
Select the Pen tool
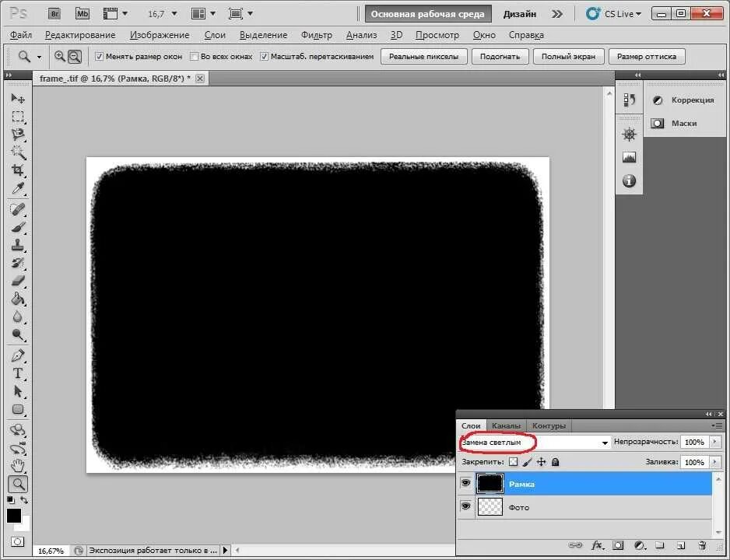[x=18, y=355]
